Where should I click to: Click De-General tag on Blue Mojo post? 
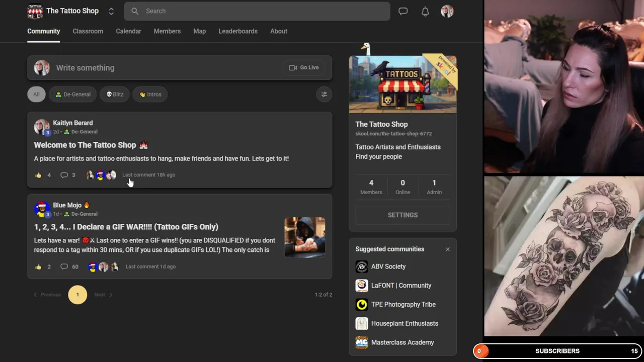pos(80,214)
